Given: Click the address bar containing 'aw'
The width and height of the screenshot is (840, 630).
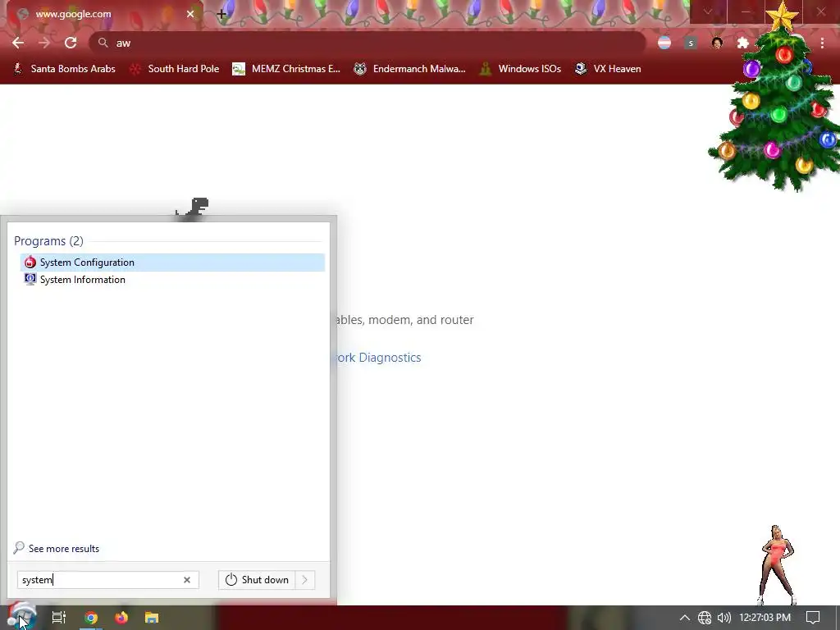Looking at the screenshot, I should coord(367,43).
